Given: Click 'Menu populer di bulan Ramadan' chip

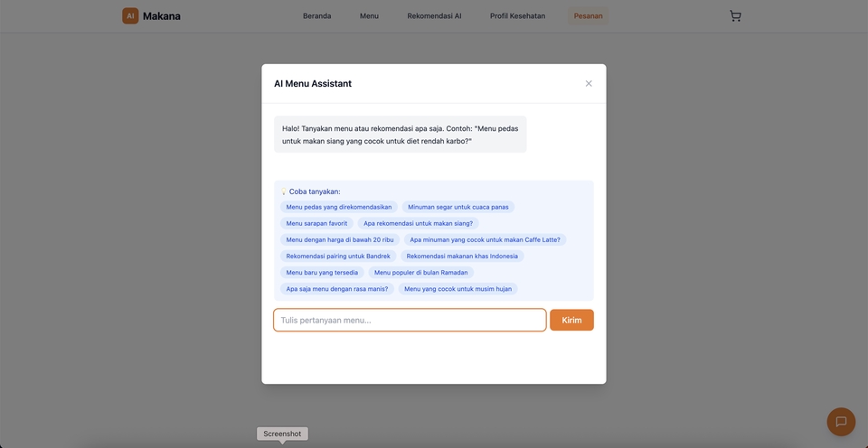Looking at the screenshot, I should pos(421,272).
